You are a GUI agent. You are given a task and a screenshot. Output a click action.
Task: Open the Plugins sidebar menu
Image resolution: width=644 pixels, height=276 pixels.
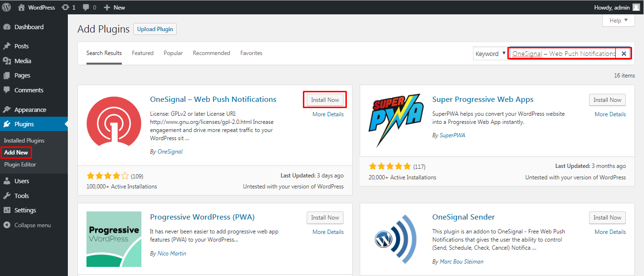[x=34, y=124]
